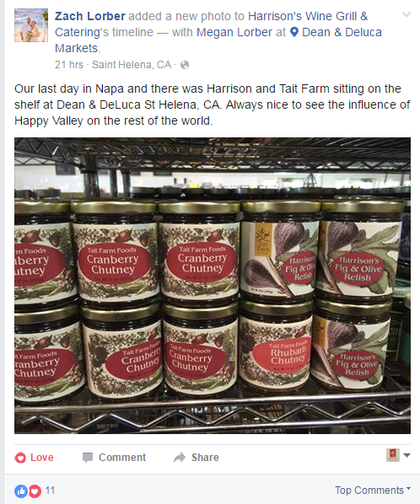Click the 21 hrs timestamp link
The width and height of the screenshot is (420, 504).
[x=69, y=65]
